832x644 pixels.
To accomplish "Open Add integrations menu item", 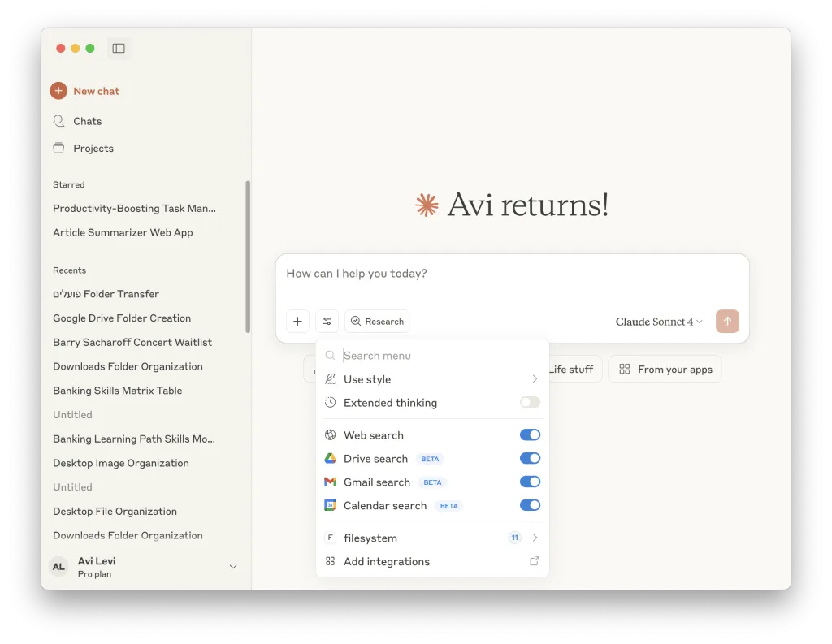I will (432, 561).
